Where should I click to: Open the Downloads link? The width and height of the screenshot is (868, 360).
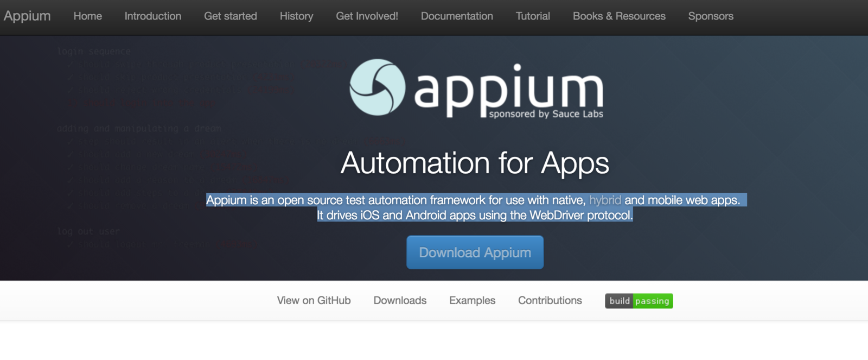400,300
